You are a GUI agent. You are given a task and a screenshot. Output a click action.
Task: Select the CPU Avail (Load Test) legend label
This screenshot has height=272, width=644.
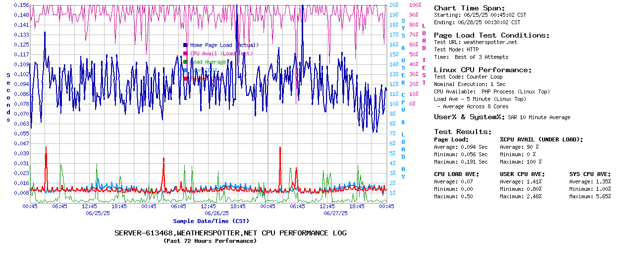(221, 53)
